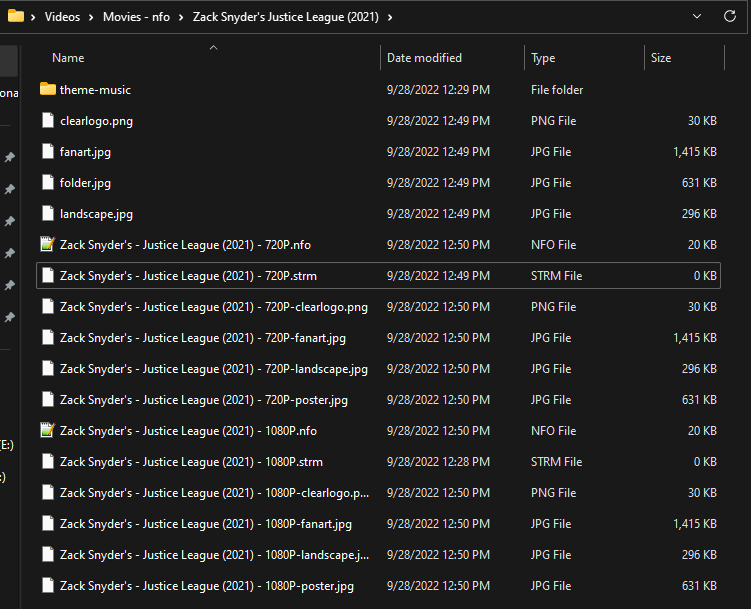Select the 720P.strm file name

(x=188, y=276)
